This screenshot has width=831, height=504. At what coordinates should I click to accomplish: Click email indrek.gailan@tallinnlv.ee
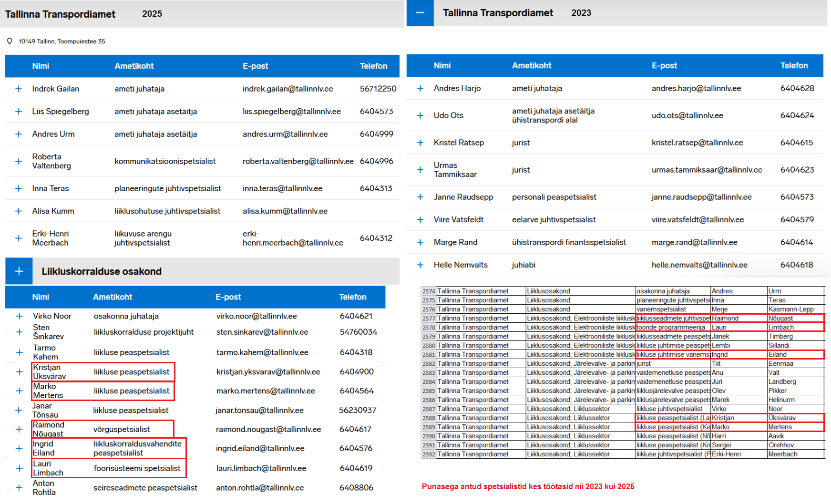click(x=287, y=89)
